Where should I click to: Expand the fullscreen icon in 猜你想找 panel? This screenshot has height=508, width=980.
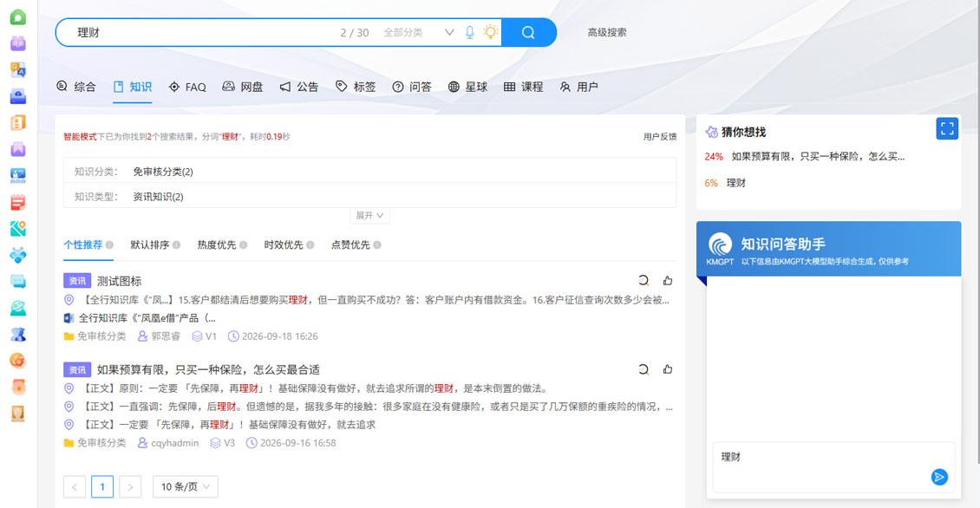point(947,128)
